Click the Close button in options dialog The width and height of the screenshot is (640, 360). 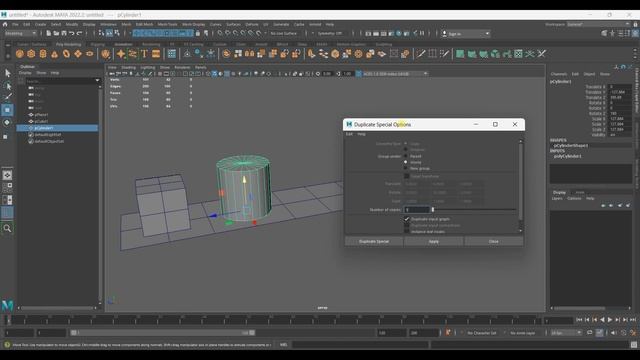click(x=494, y=242)
